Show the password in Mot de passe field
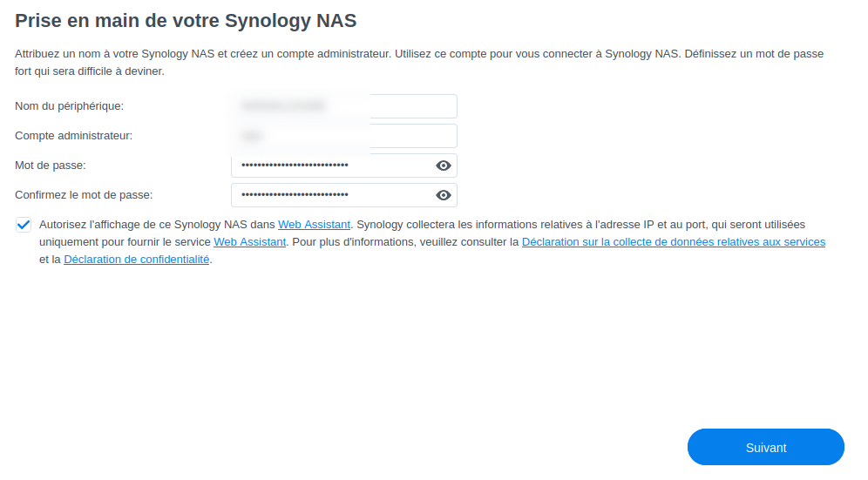868x480 pixels. point(444,166)
